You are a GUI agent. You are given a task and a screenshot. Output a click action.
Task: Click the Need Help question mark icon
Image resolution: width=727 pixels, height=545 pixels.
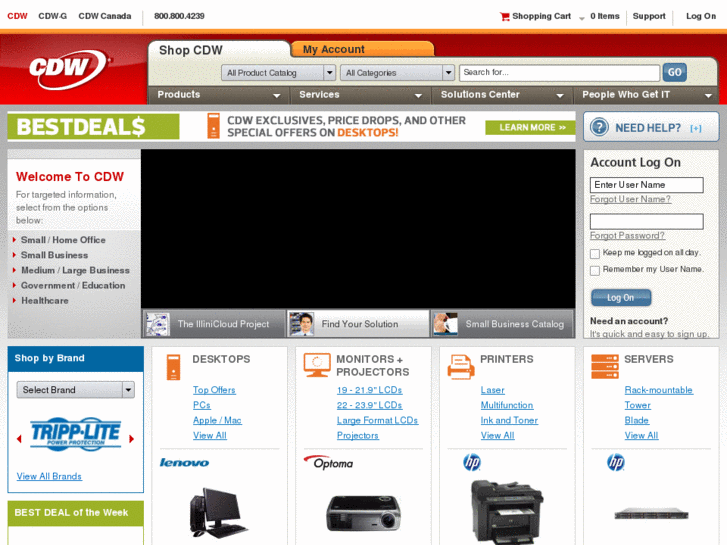pyautogui.click(x=599, y=127)
